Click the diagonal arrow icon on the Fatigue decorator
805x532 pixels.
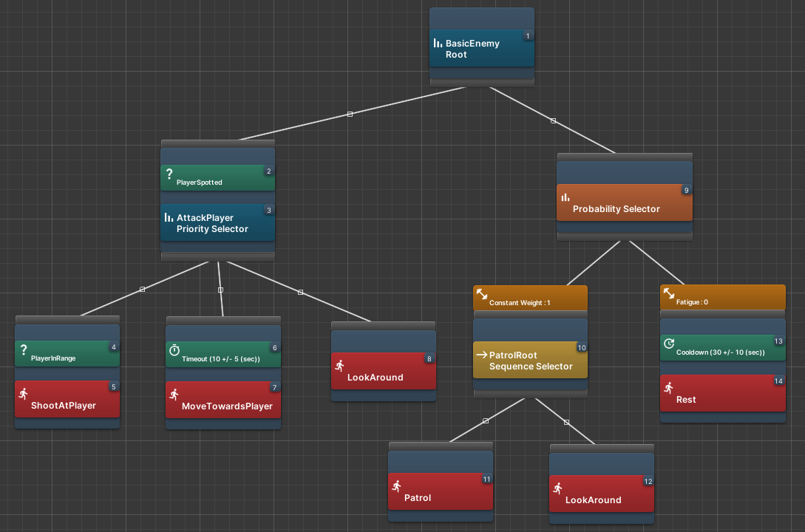point(668,292)
